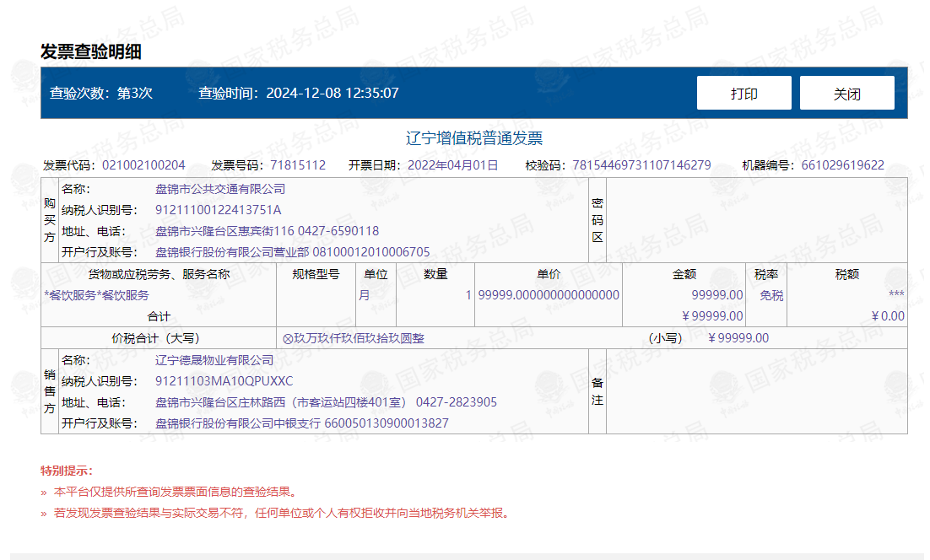
Task: Click the issue date 2022年04月01日
Action: 452,165
